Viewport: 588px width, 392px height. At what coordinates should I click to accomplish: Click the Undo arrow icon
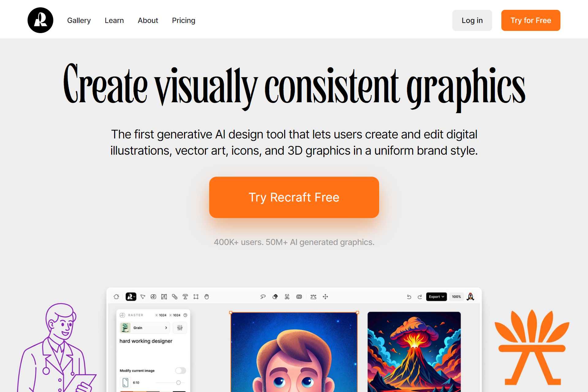tap(409, 296)
